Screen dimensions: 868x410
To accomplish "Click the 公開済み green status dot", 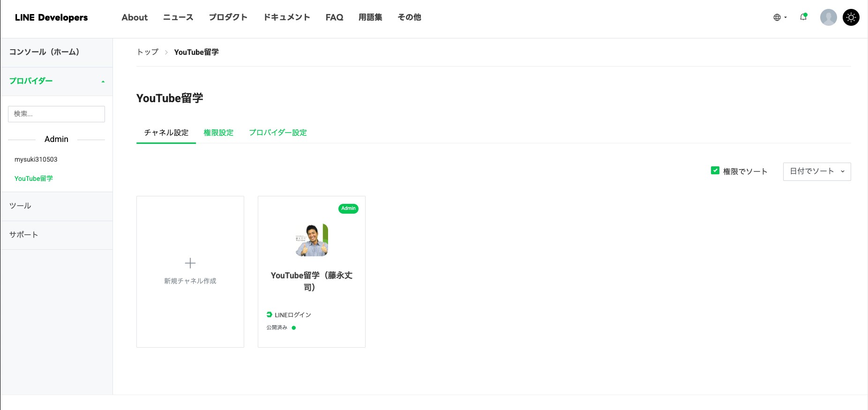I will click(294, 328).
